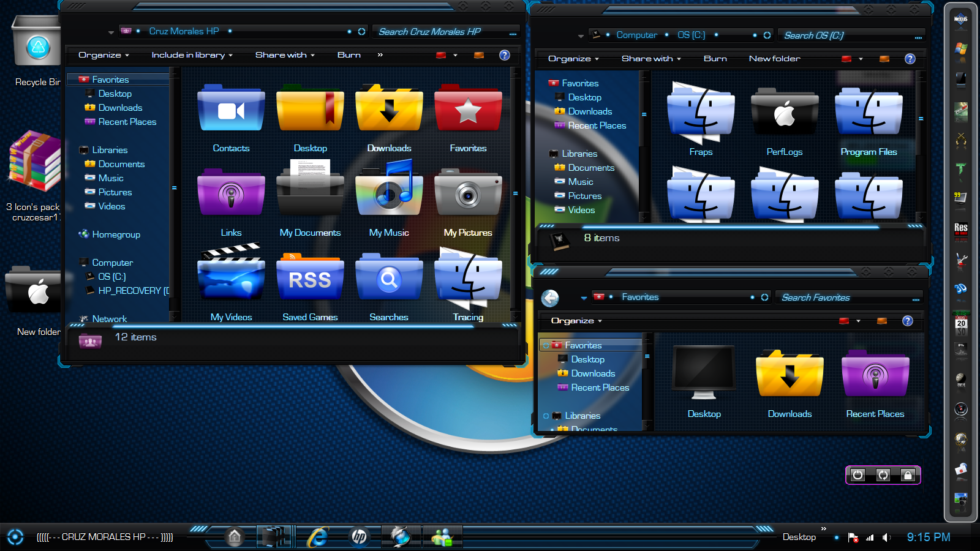980x551 pixels.
Task: Open the purple Links folder
Action: (x=231, y=195)
